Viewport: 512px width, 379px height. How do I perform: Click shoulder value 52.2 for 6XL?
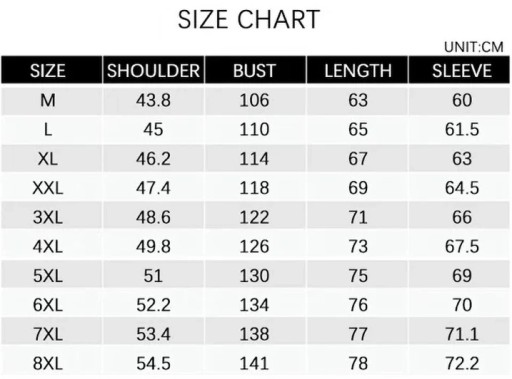tap(153, 305)
